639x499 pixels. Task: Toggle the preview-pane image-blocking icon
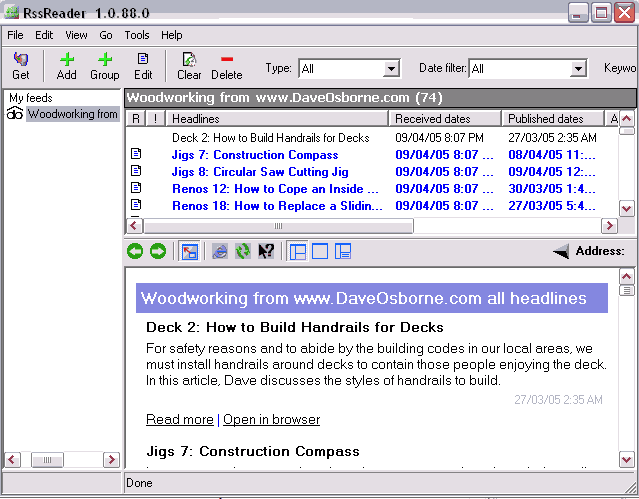point(189,252)
